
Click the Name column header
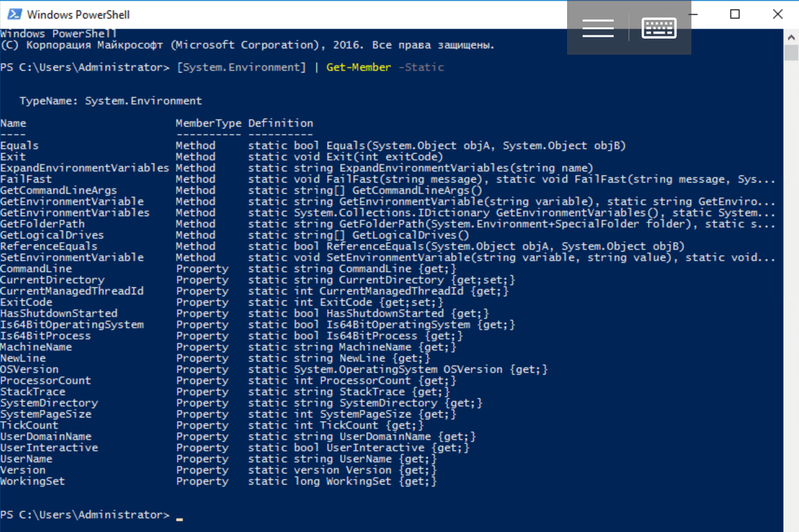[13, 123]
